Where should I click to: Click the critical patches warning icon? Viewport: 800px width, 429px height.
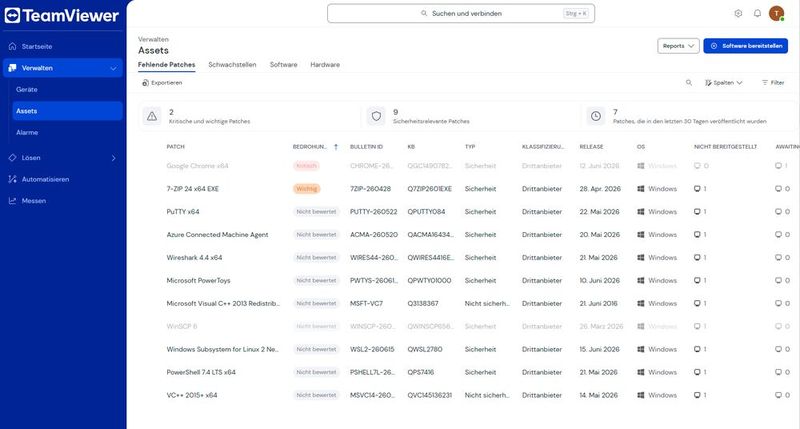coord(152,116)
